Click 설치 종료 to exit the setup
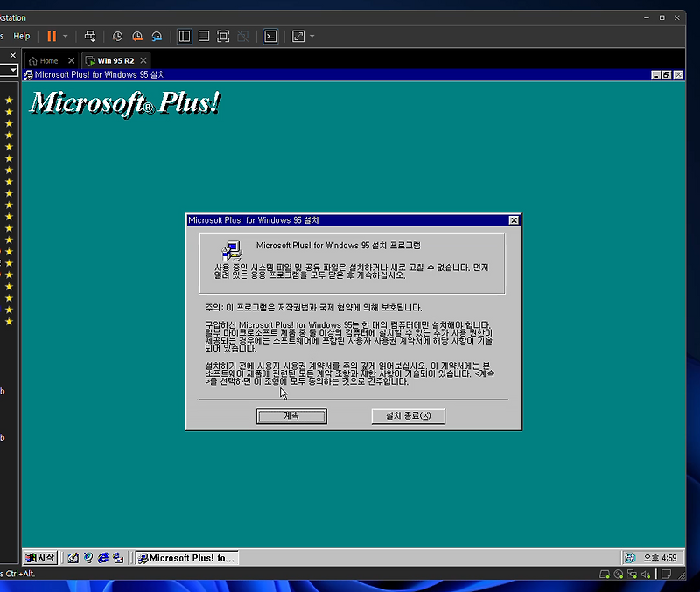This screenshot has width=700, height=592. [408, 416]
